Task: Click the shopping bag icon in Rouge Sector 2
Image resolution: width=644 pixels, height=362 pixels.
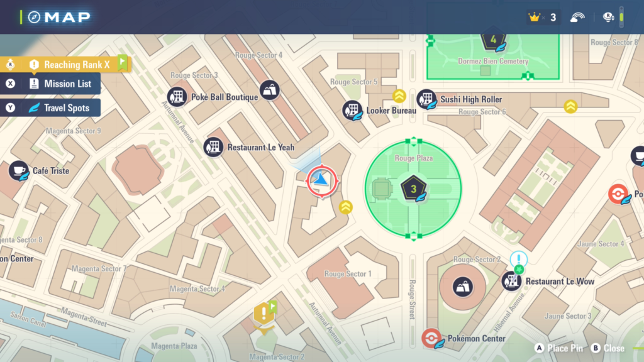Action: click(464, 286)
